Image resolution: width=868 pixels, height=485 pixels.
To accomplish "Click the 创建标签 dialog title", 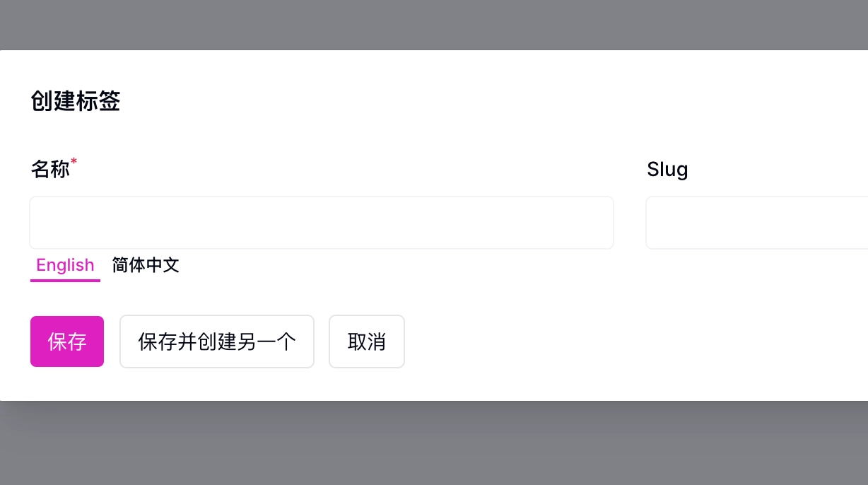I will pos(76,101).
